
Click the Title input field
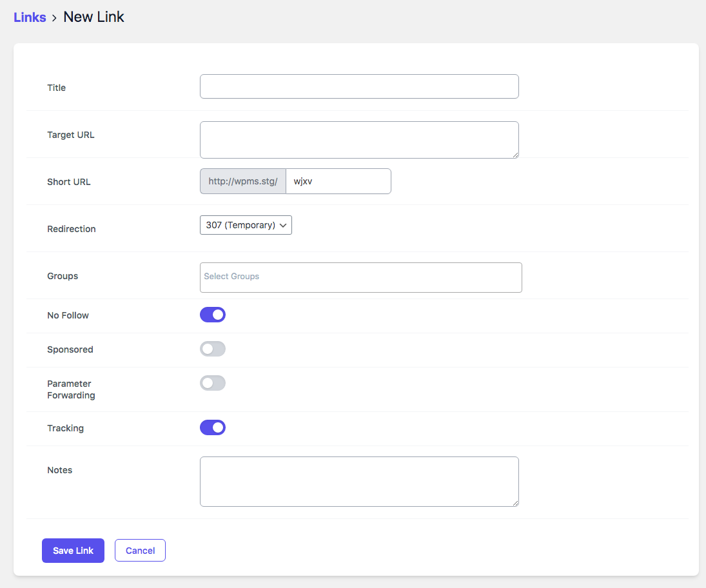coord(359,86)
